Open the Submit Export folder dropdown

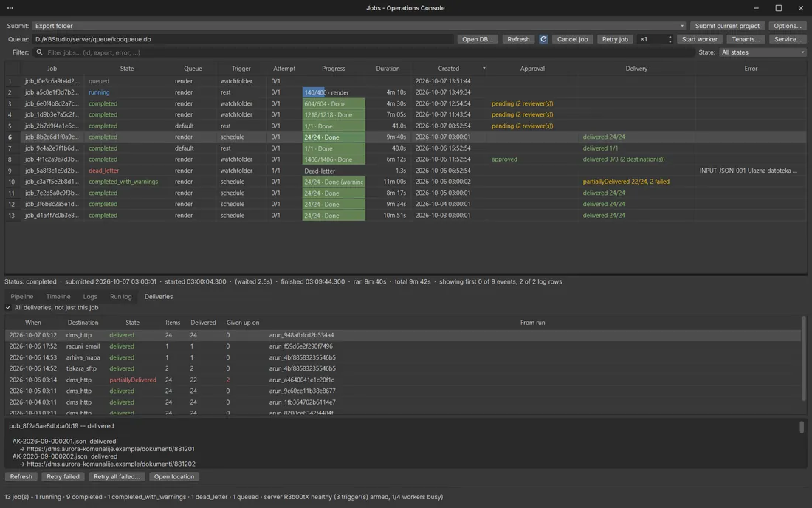click(x=359, y=26)
